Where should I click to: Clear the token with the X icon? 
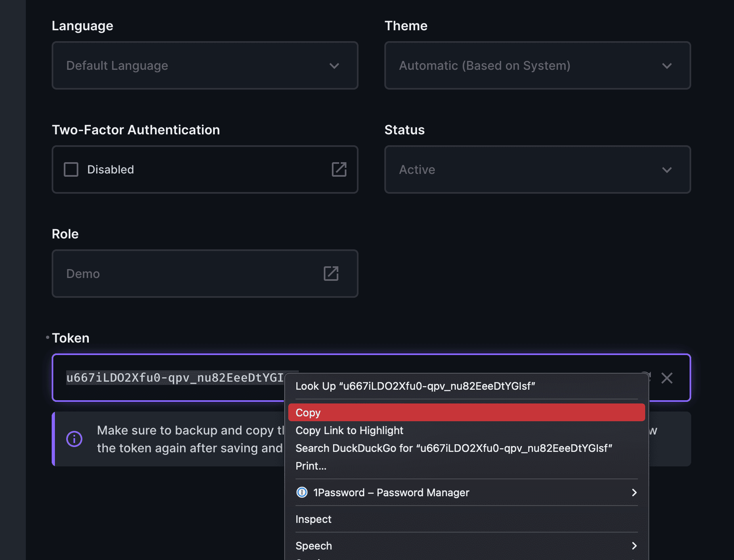click(667, 378)
